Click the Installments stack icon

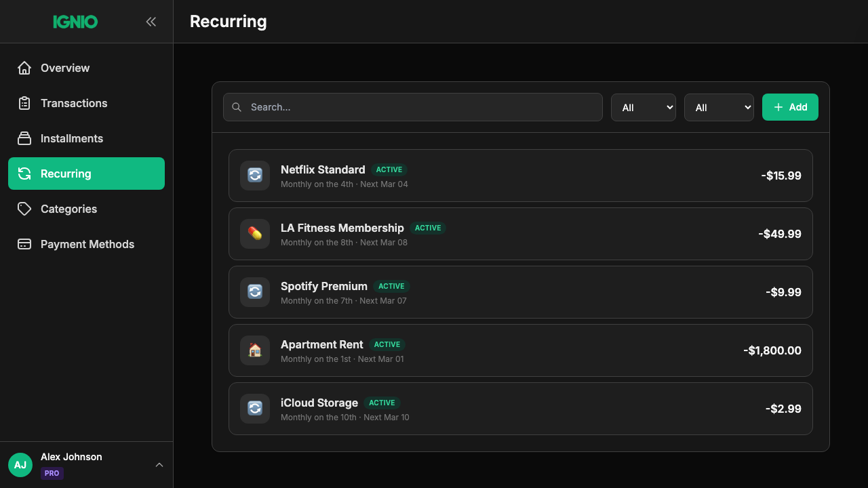(x=24, y=138)
